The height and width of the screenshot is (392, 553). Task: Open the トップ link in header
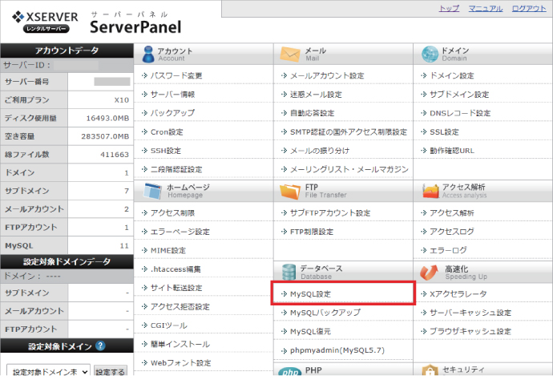(449, 9)
